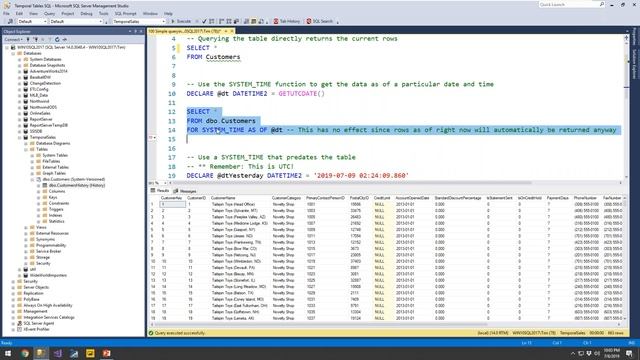640x360 pixels.
Task: Open the Query menu
Action: tap(49, 13)
